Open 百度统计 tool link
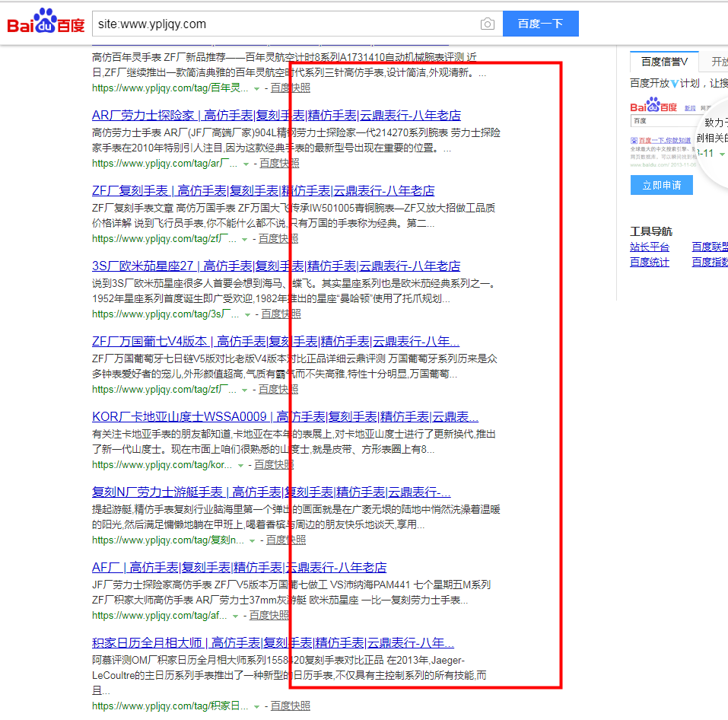This screenshot has height=720, width=728. 650,262
